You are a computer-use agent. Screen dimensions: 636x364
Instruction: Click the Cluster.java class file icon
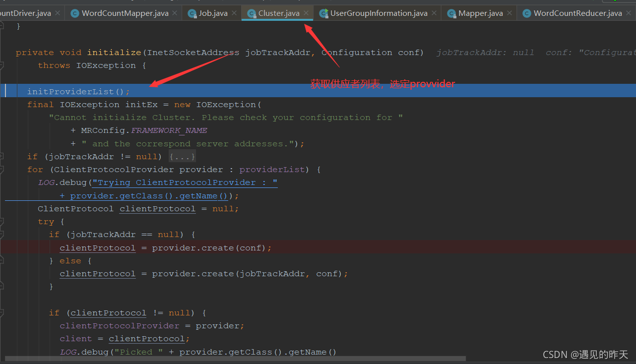(x=252, y=13)
